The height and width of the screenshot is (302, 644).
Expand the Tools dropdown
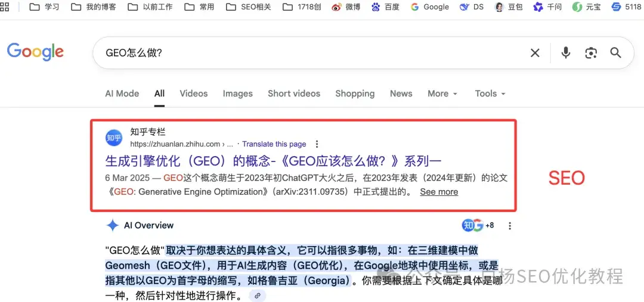[490, 94]
